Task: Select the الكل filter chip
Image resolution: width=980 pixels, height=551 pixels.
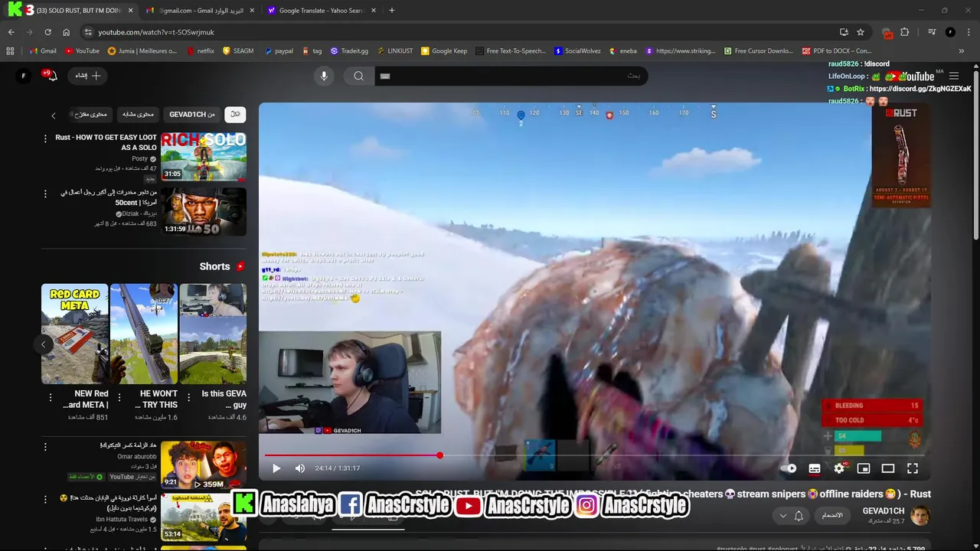Action: 235,114
